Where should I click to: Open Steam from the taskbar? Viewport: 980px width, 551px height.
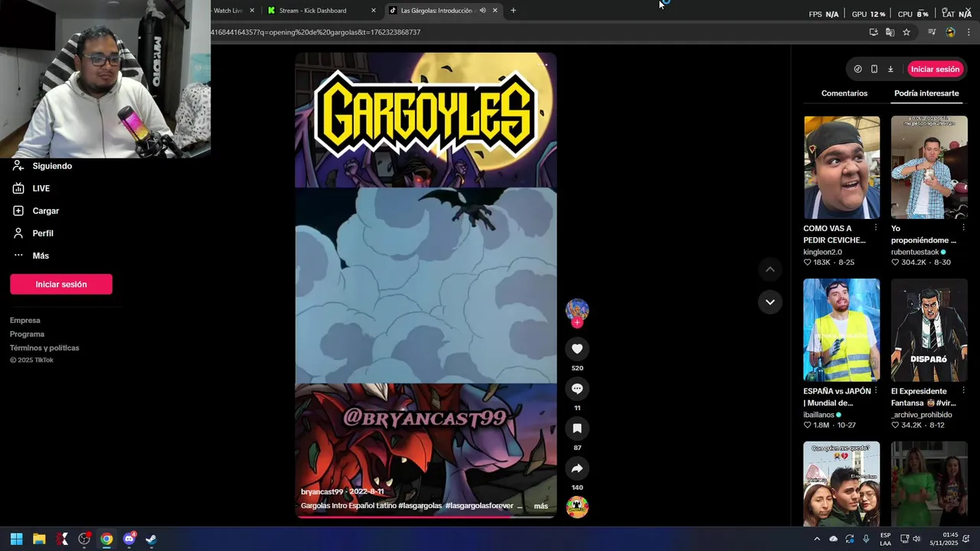click(x=151, y=539)
